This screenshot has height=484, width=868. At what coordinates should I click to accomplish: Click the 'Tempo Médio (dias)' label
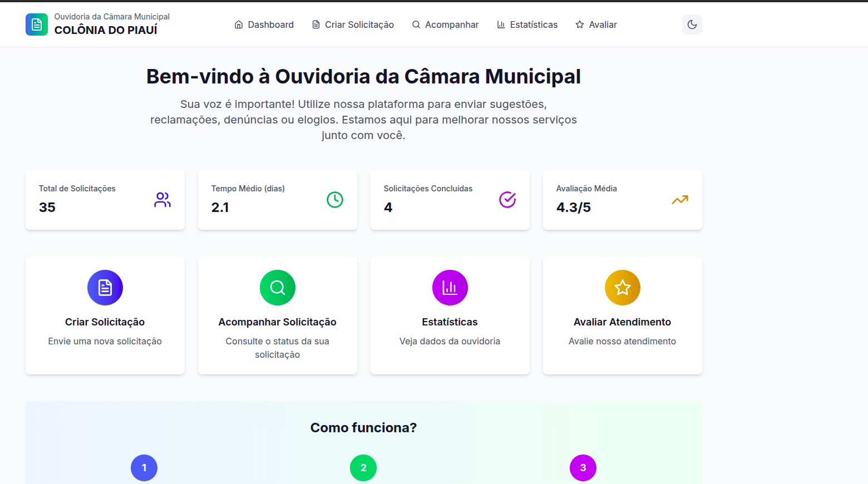point(248,189)
